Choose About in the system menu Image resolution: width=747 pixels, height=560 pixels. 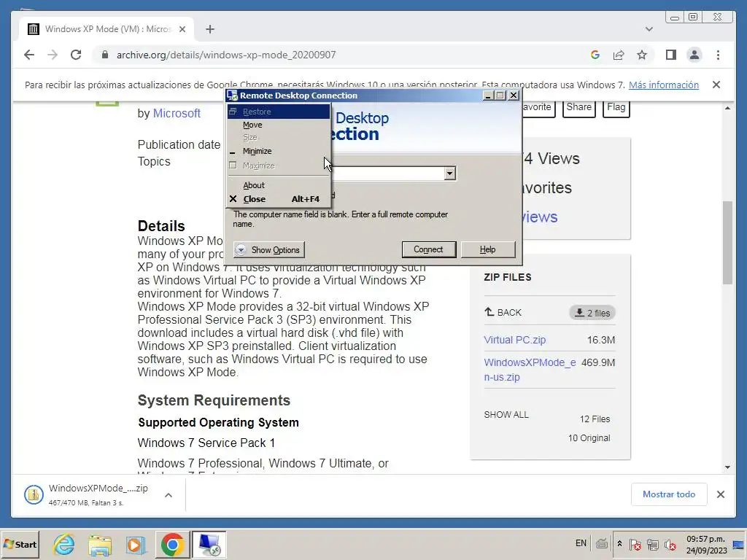point(279,185)
